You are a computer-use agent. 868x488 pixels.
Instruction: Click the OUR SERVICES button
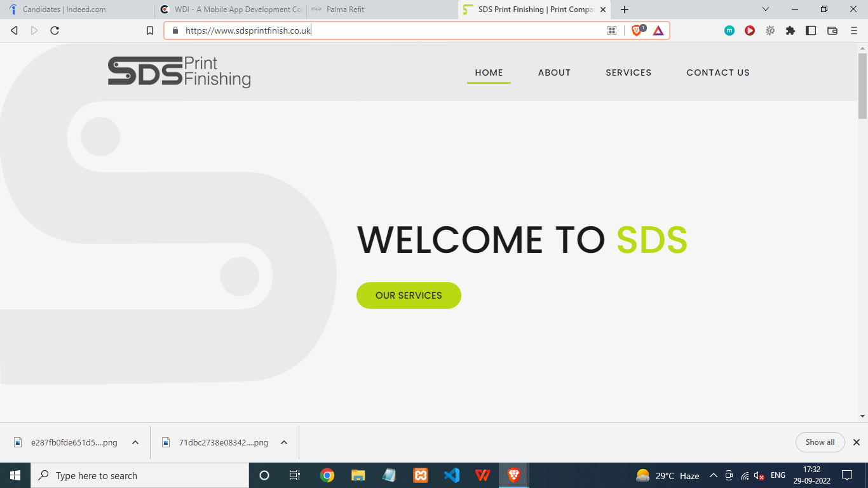(x=409, y=295)
